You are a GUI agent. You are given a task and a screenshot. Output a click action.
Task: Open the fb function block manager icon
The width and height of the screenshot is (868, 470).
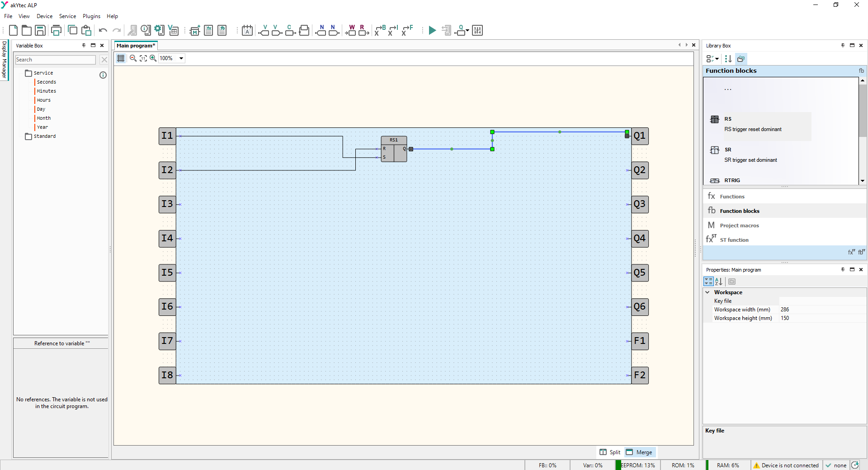click(222, 30)
